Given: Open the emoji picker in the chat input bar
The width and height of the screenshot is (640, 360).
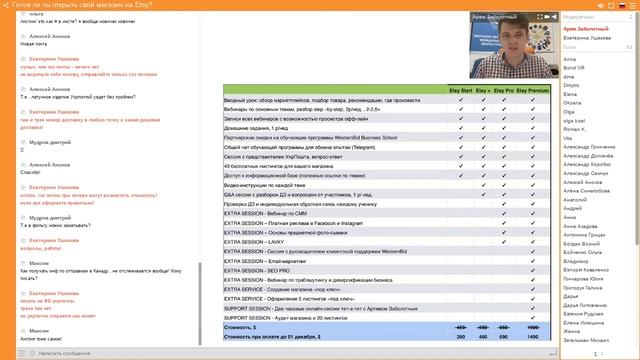Looking at the screenshot, I should click(32, 353).
